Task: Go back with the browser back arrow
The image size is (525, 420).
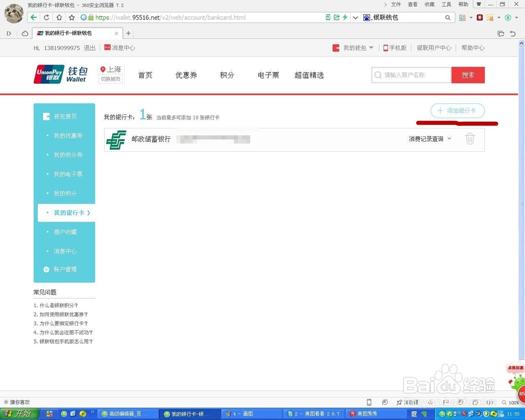Action: pos(34,17)
